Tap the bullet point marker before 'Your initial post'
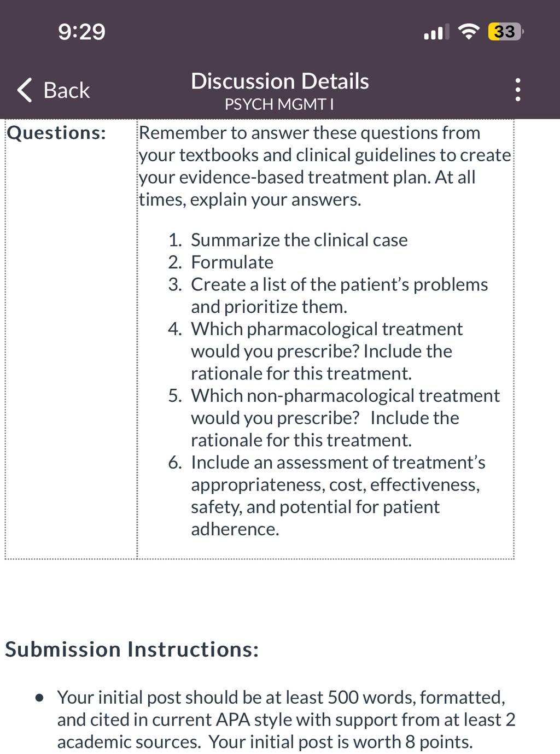 pyautogui.click(x=39, y=698)
